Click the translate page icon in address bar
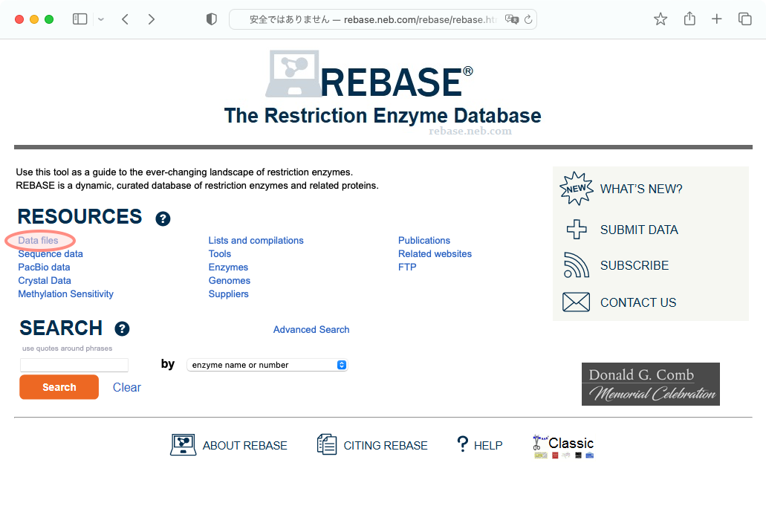 click(511, 19)
